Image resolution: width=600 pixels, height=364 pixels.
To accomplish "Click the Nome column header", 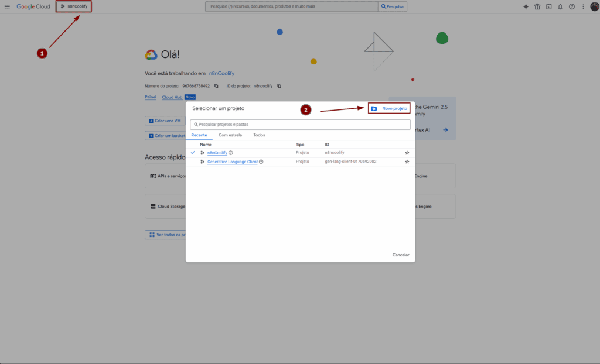I will (206, 145).
